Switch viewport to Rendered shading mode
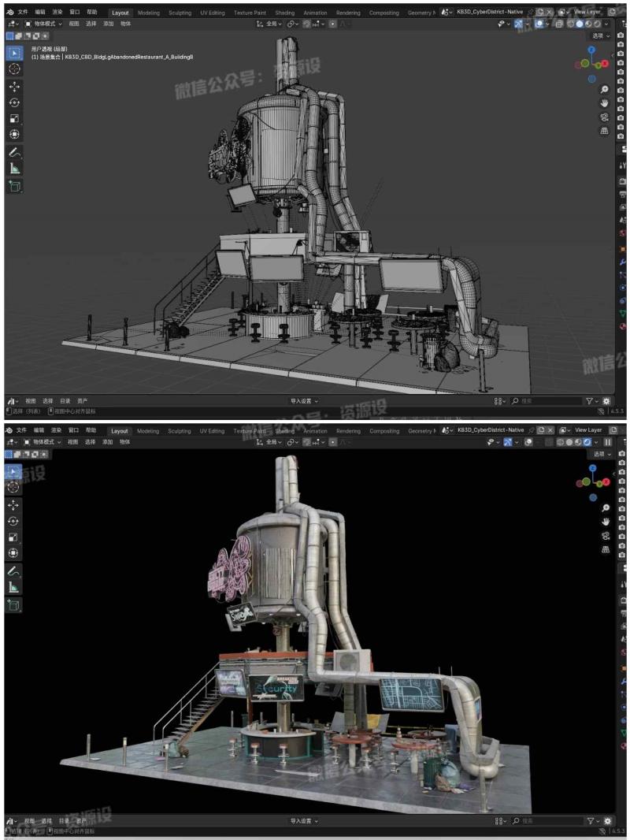This screenshot has height=840, width=630. coord(596,24)
